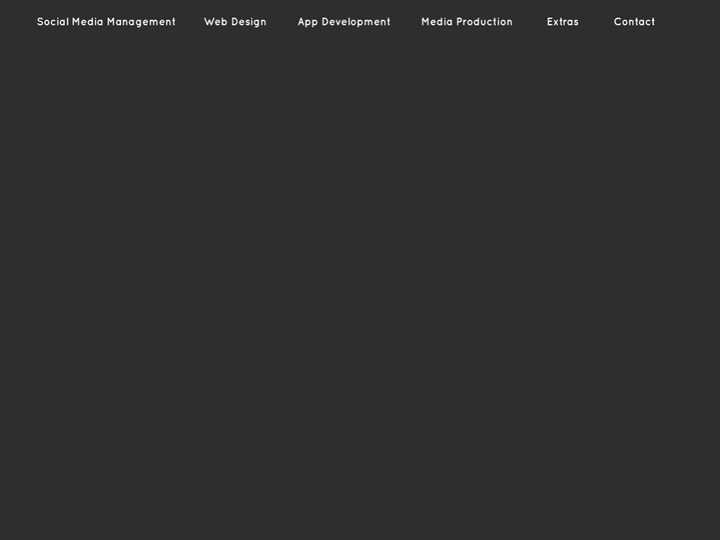Show the Extras section
This screenshot has height=540, width=720.
tap(562, 22)
